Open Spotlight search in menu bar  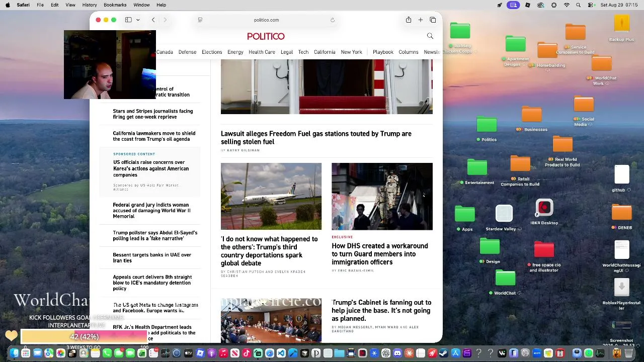[x=579, y=5]
